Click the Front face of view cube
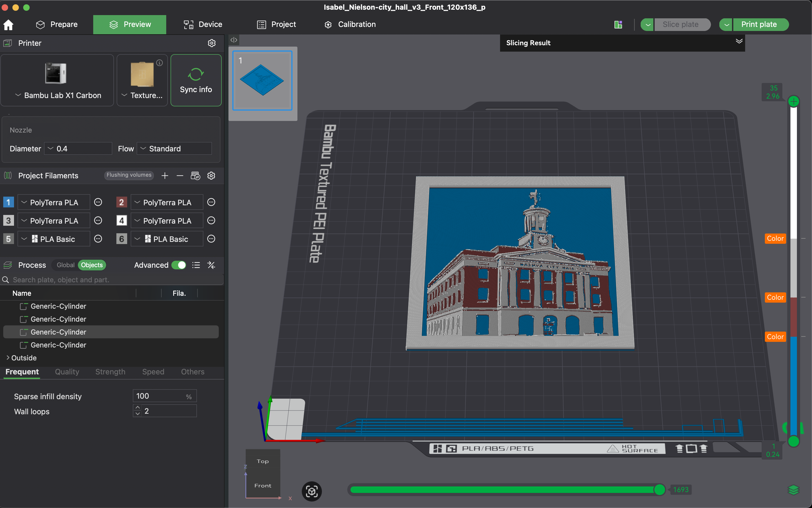 (x=263, y=485)
